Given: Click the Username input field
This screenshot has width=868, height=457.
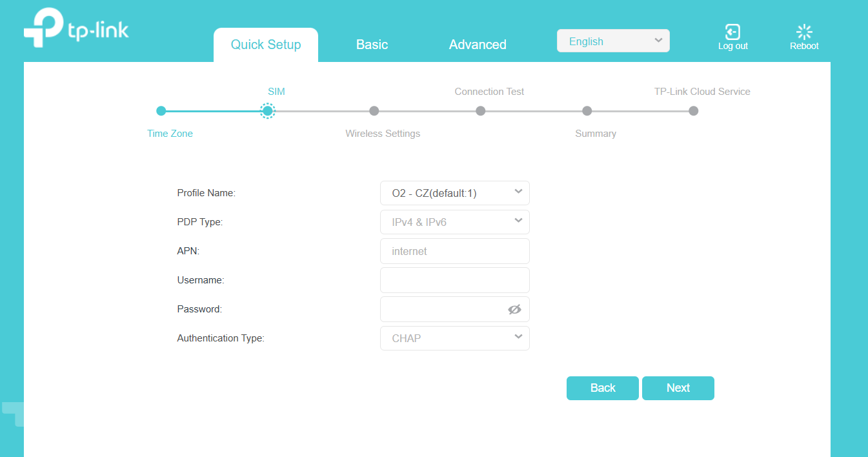Looking at the screenshot, I should pos(454,280).
